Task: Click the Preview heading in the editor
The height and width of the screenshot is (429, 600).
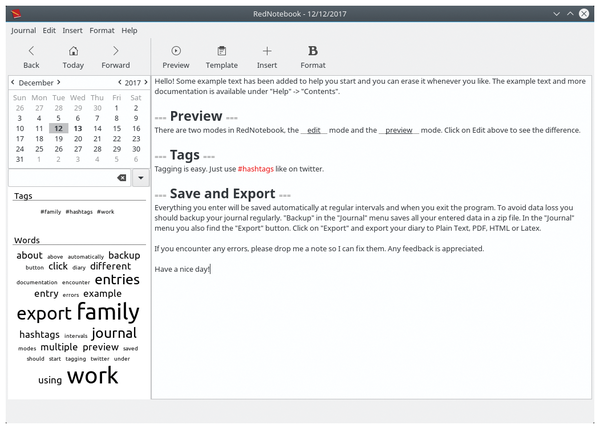Action: pyautogui.click(x=196, y=116)
